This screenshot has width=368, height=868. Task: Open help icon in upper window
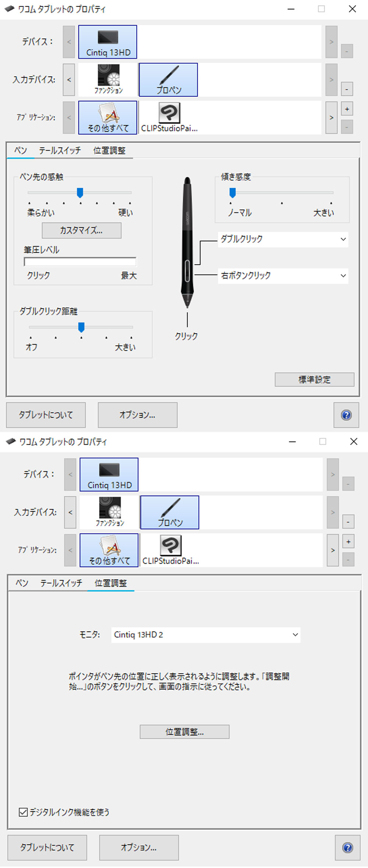click(x=346, y=415)
